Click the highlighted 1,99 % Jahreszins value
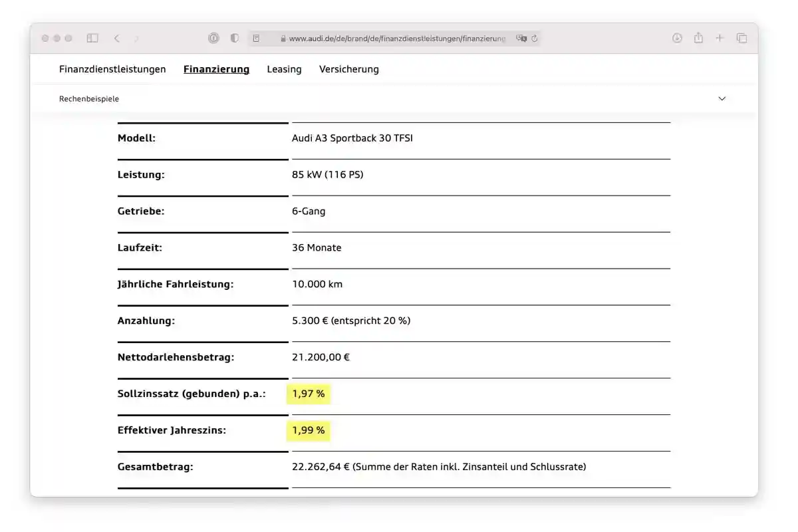Screen dimensions: 798x532 (x=309, y=430)
